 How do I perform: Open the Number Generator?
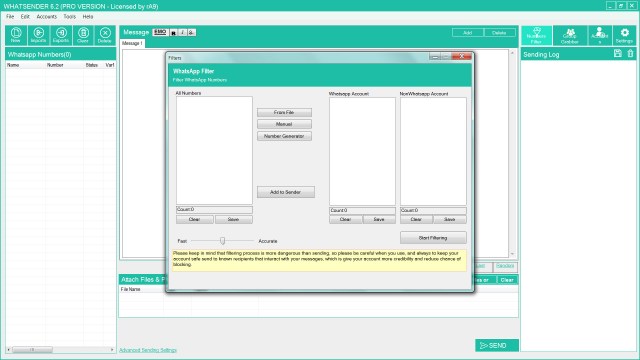[284, 136]
